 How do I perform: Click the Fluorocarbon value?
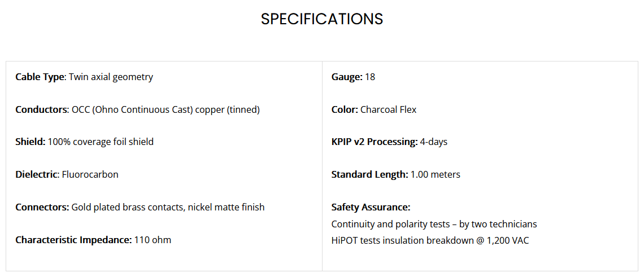pyautogui.click(x=90, y=174)
